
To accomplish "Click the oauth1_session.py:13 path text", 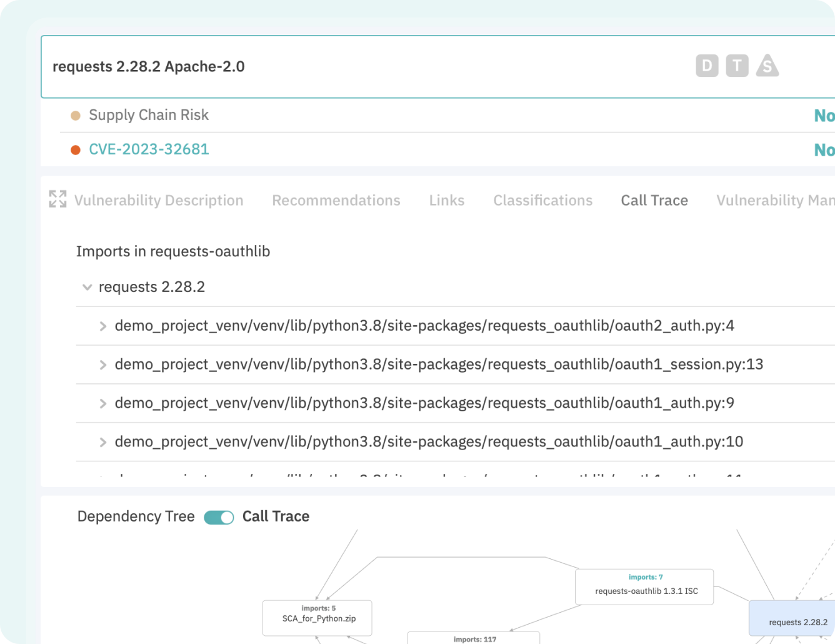I will (x=439, y=365).
